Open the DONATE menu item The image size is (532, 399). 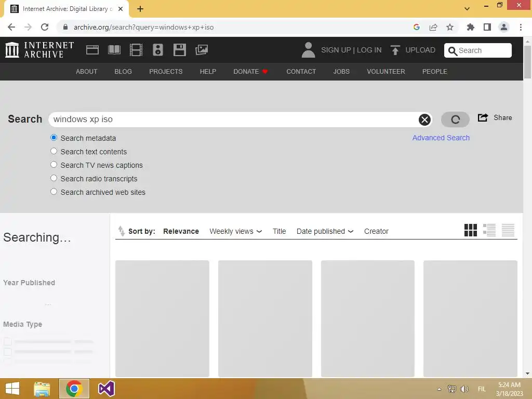tap(250, 72)
